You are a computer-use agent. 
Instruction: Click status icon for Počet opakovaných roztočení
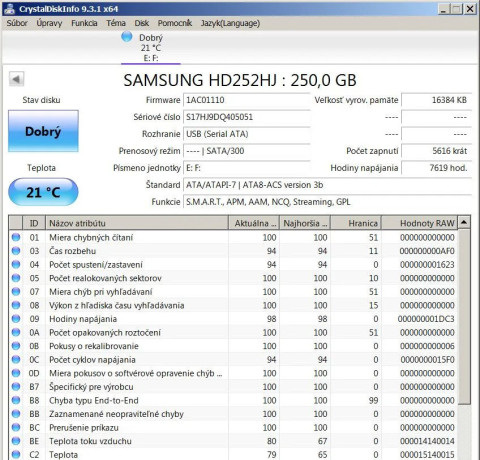16,332
